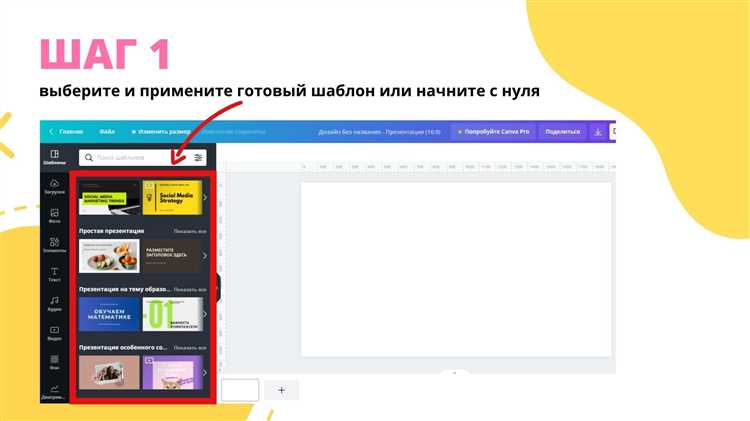Select the black and green marketing trends template
Screen dimensions: 750x421
[109, 198]
